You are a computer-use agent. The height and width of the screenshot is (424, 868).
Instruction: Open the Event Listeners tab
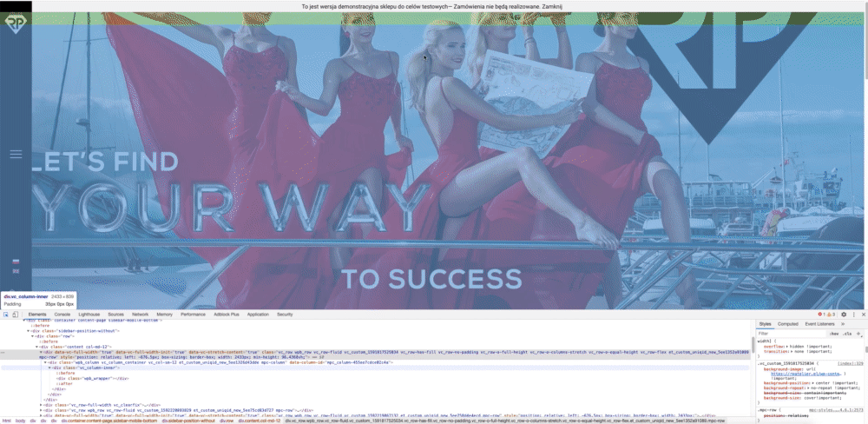coord(820,324)
